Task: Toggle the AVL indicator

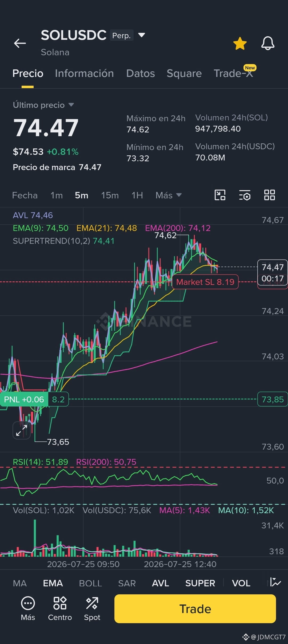Action: [x=161, y=583]
